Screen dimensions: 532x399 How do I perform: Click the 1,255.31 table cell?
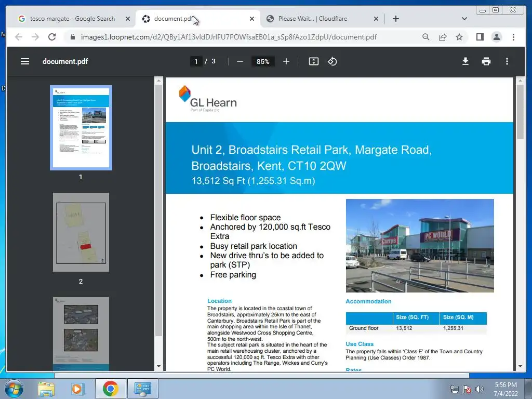click(453, 328)
